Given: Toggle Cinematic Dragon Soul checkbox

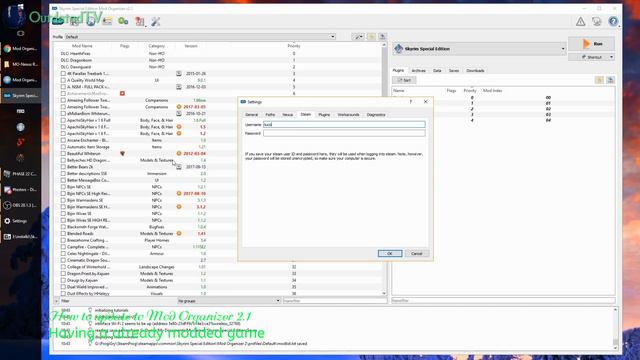Looking at the screenshot, I should [63, 260].
